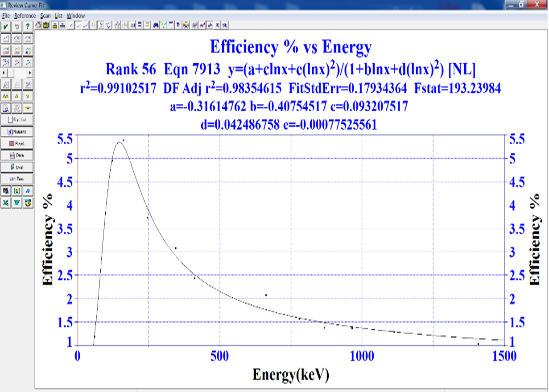Click the green checkmark OK icon
This screenshot has height=392, width=549.
6,26
